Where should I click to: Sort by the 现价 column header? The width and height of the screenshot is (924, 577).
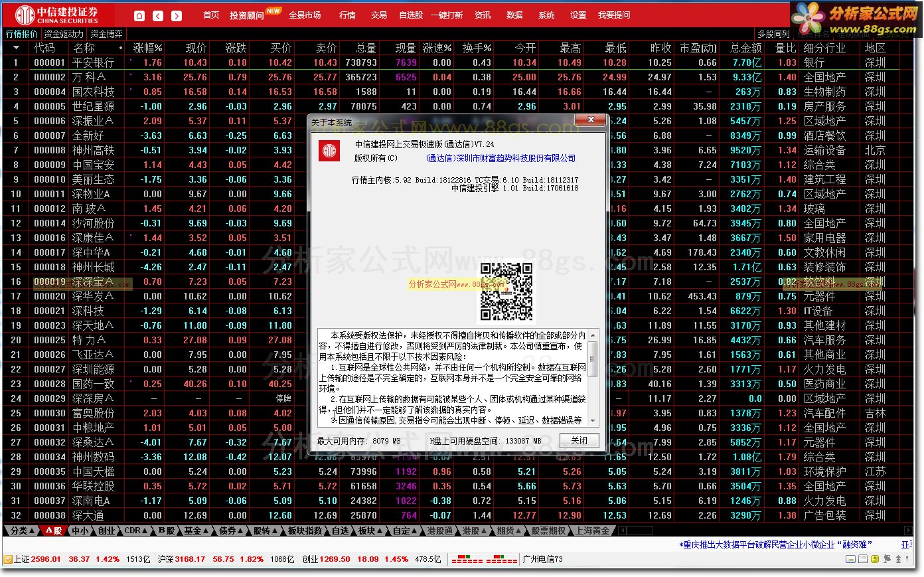196,48
